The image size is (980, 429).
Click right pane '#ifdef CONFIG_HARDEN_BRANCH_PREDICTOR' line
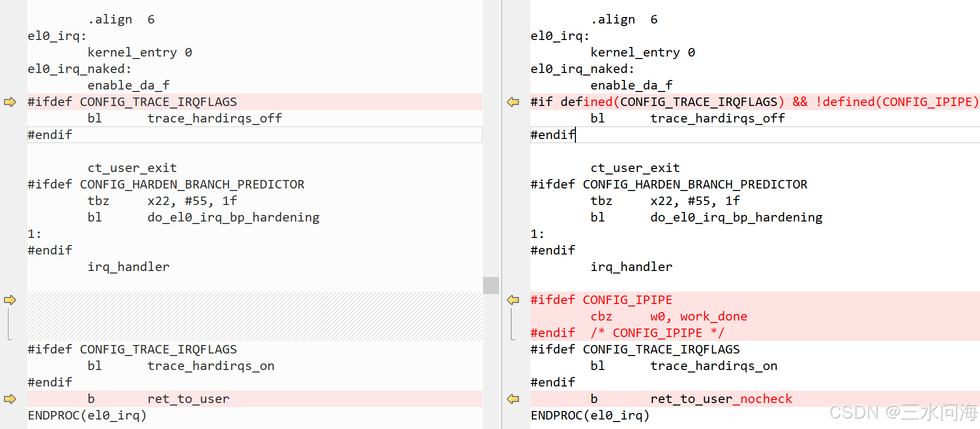click(669, 184)
